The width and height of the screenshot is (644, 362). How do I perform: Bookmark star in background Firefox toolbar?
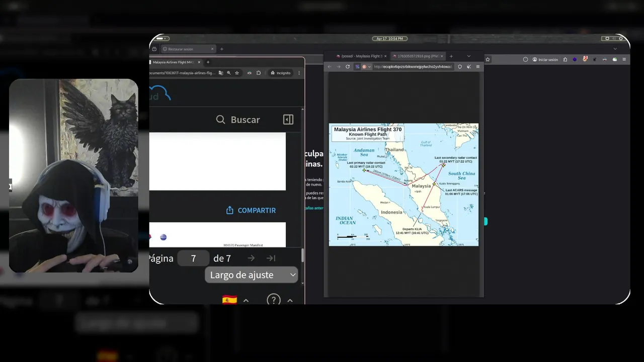(x=488, y=59)
